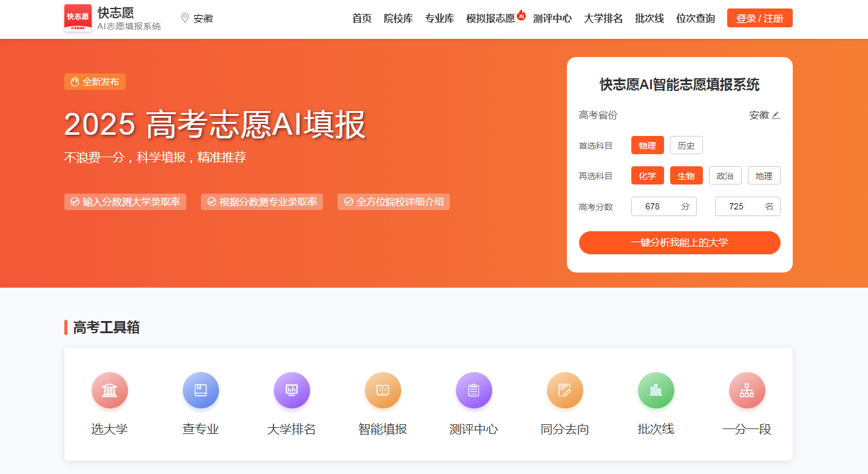Open 院校库 navigation item

(x=398, y=18)
